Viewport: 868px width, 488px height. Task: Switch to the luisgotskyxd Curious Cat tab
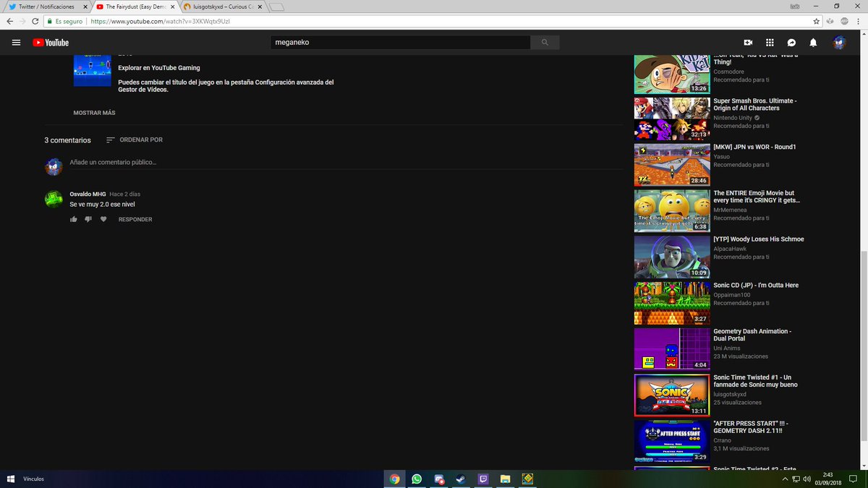tap(223, 7)
